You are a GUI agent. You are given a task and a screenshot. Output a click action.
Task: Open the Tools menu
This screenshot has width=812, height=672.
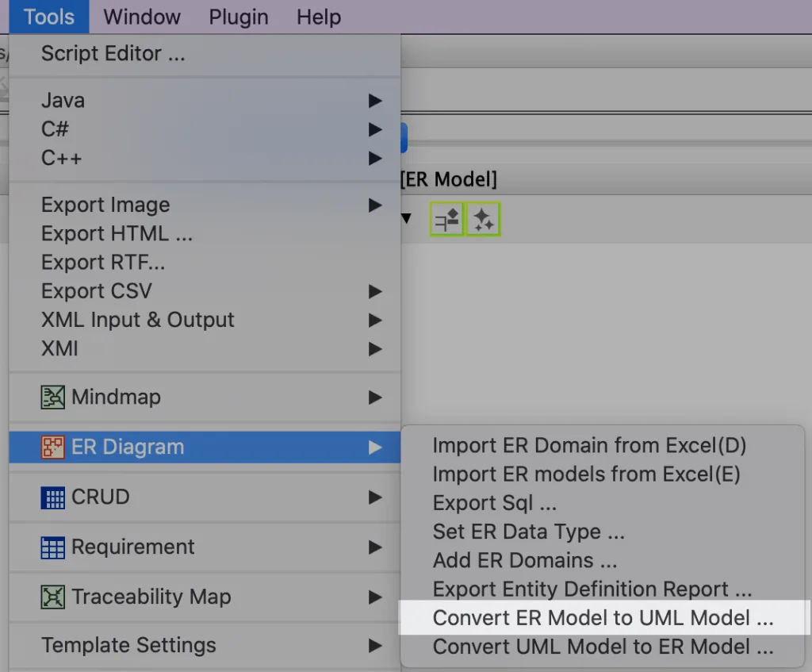pyautogui.click(x=49, y=17)
